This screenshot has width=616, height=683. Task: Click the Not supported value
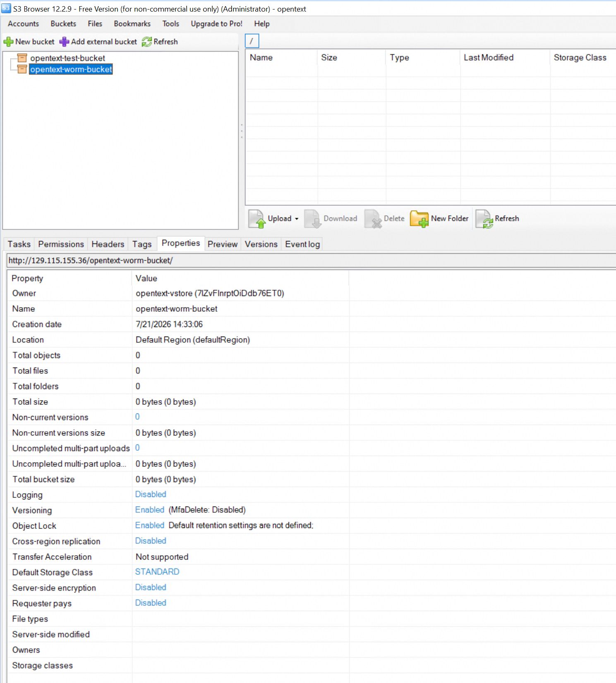[x=162, y=557]
